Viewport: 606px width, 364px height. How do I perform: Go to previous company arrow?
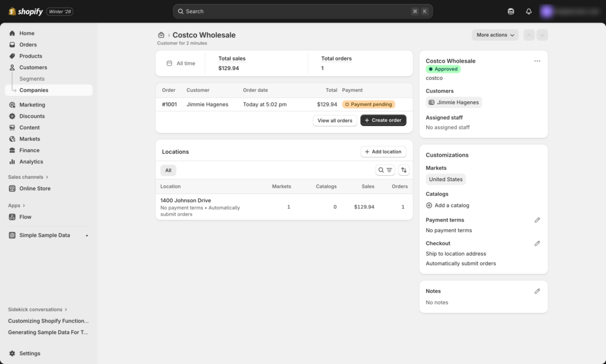(x=528, y=35)
